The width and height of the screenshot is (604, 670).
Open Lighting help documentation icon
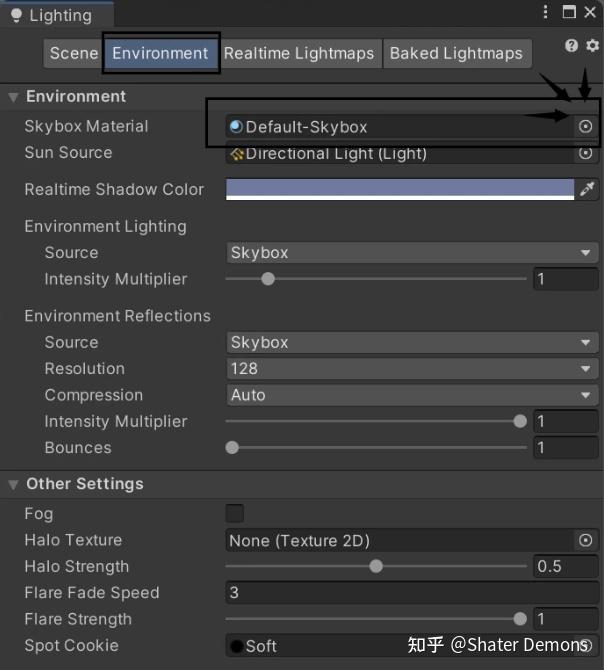click(571, 45)
